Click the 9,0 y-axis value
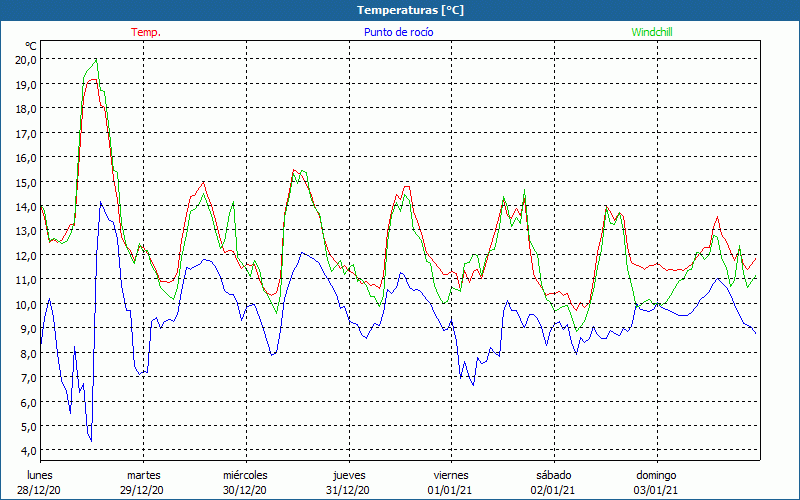This screenshot has height=500, width=800. coord(28,329)
